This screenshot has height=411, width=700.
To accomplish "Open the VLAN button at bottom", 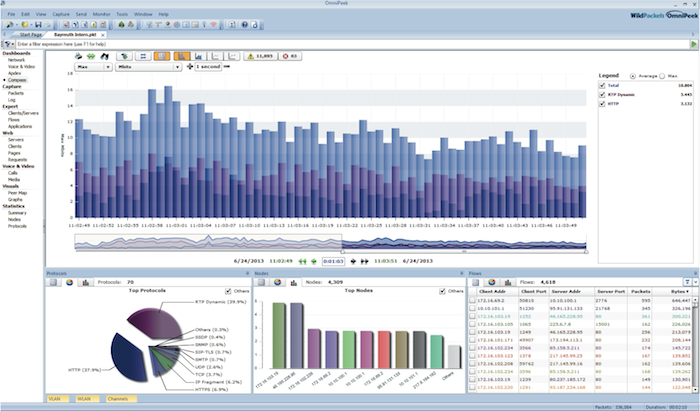I will tap(58, 399).
